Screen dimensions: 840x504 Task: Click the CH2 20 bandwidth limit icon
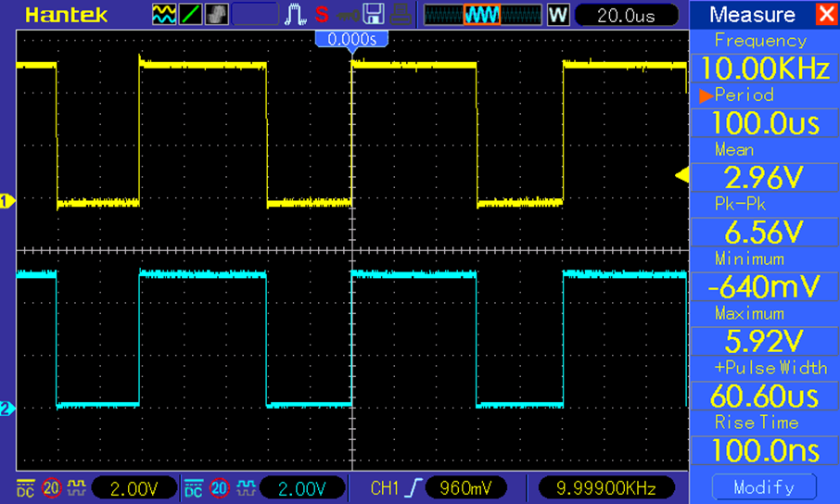(219, 488)
